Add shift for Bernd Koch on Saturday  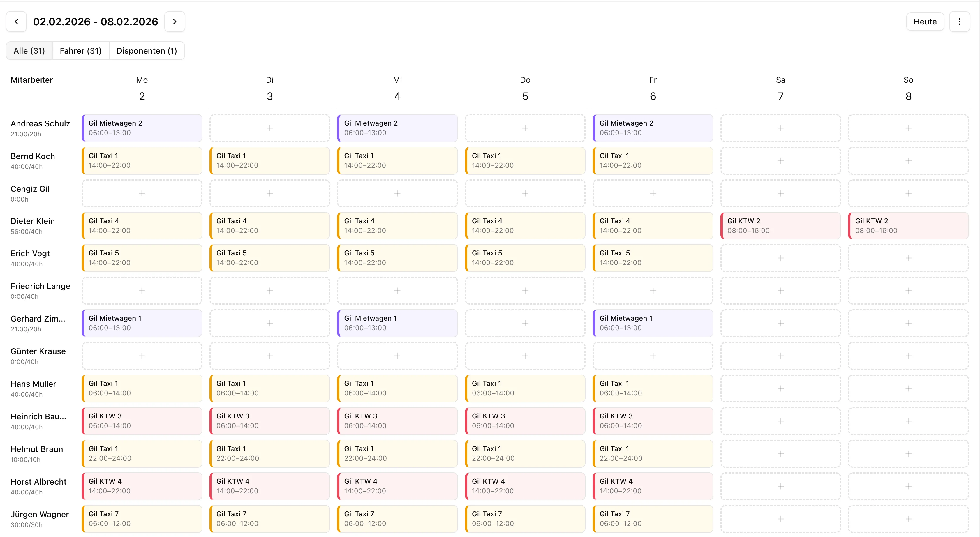[780, 160]
